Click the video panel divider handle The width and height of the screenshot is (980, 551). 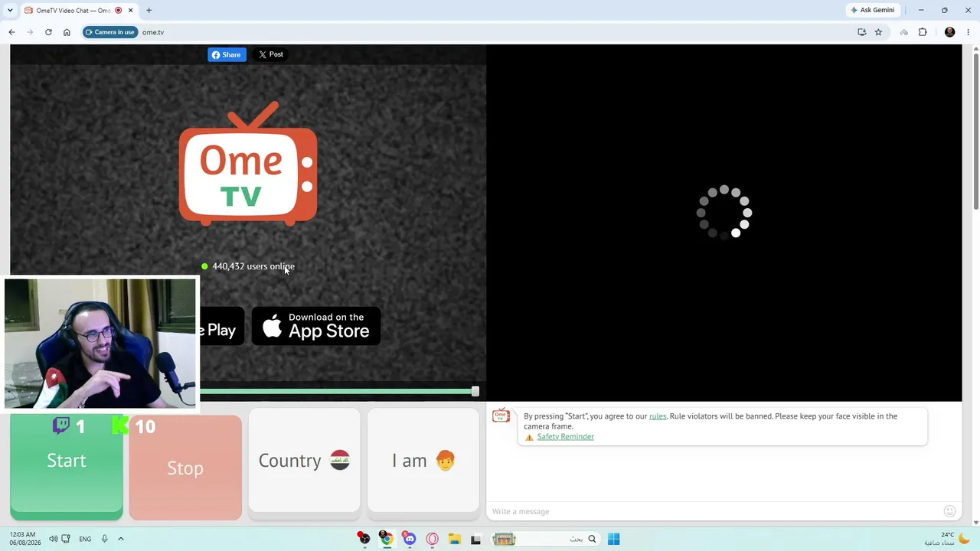pos(475,391)
